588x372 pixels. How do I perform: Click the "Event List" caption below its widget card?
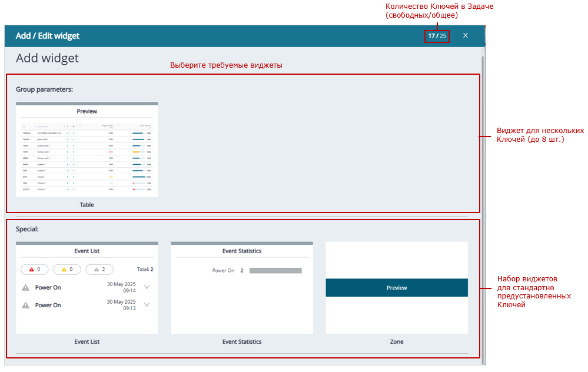(x=87, y=341)
